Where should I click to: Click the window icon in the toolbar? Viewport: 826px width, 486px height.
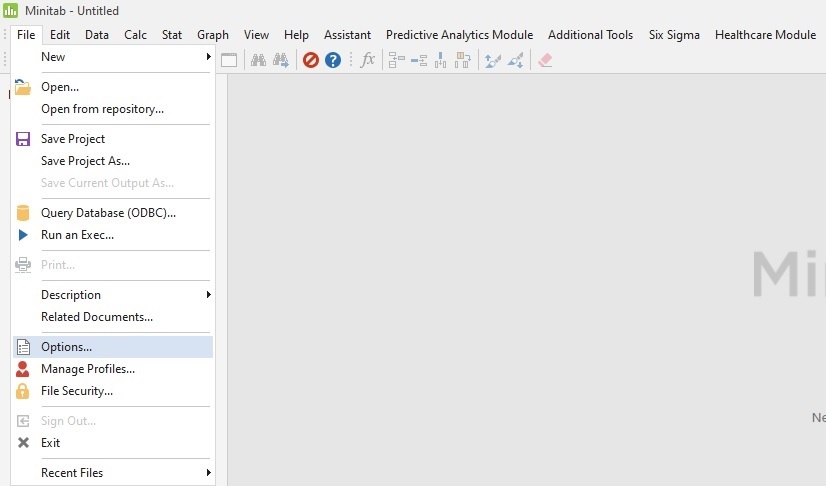click(229, 60)
